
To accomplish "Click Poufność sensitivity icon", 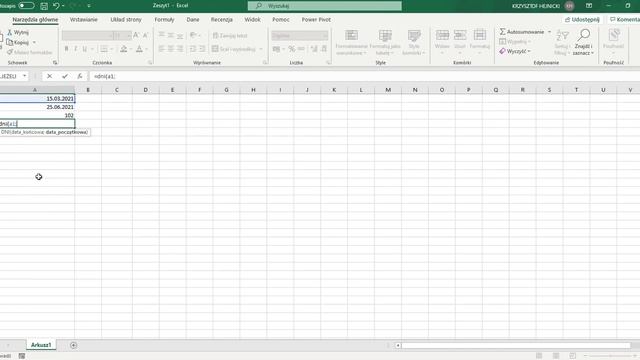I will (613, 35).
